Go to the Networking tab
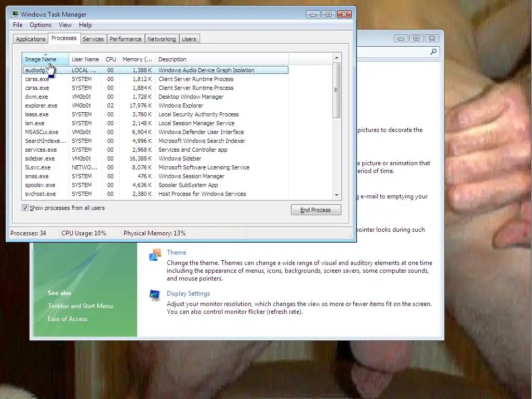Viewport: 532px width, 399px height. point(162,39)
